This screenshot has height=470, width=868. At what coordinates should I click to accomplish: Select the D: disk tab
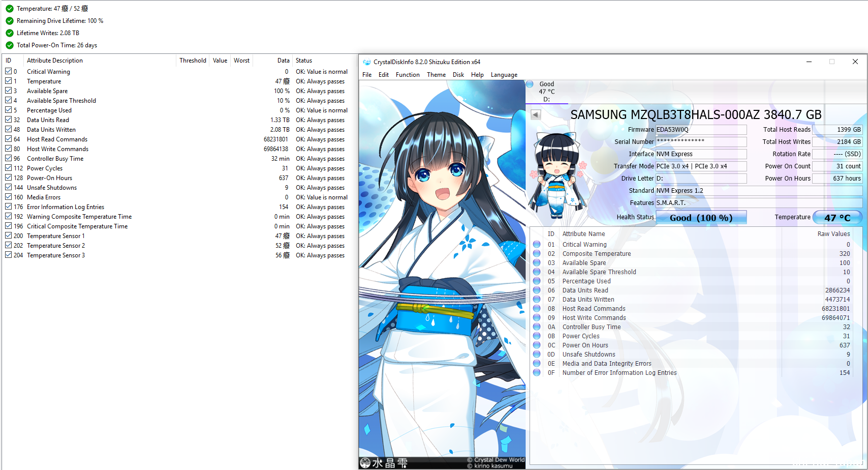click(547, 92)
